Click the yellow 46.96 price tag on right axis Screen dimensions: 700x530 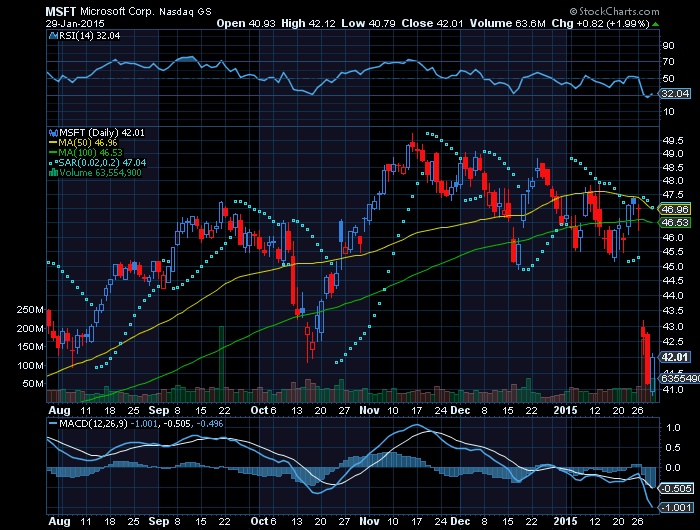click(x=675, y=209)
